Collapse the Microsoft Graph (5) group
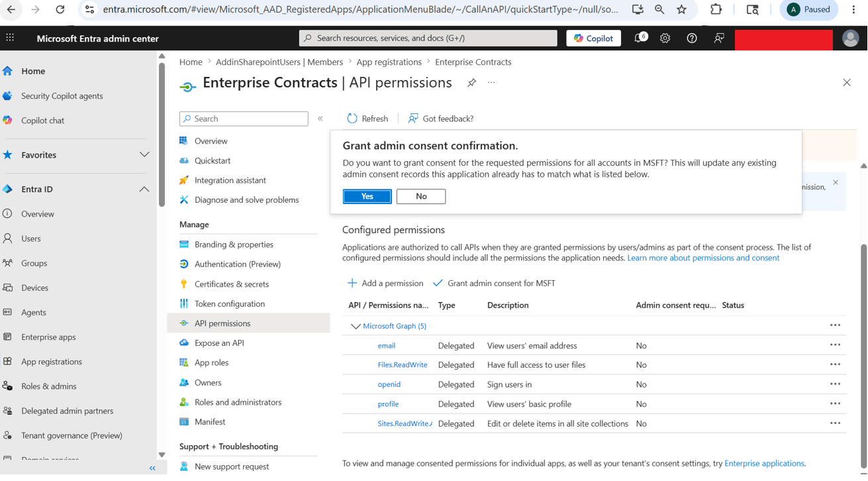 (356, 326)
